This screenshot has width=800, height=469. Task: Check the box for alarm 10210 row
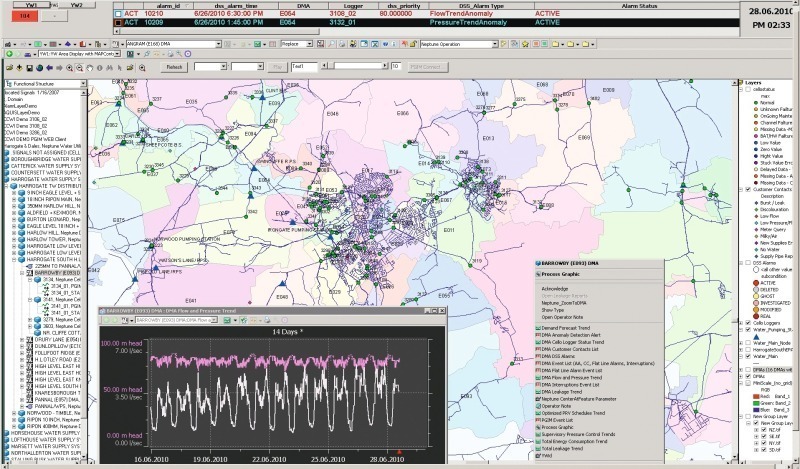118,14
